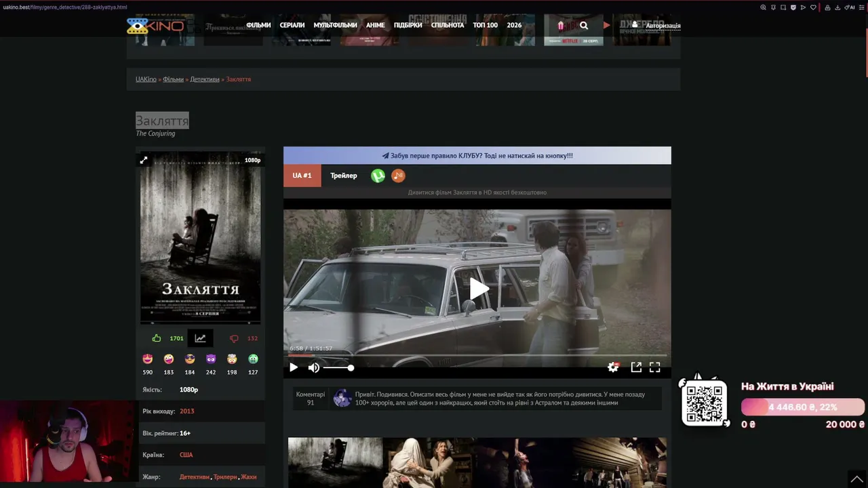Open the СЕРІАЛИ menu
The width and height of the screenshot is (868, 488).
click(x=292, y=25)
